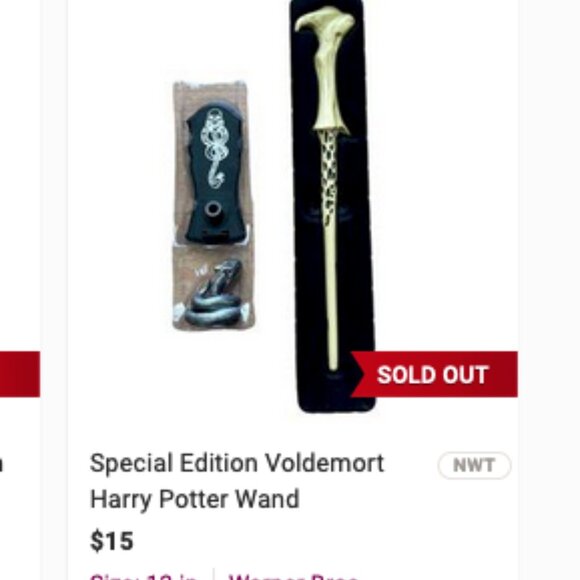This screenshot has height=580, width=580.
Task: Click the partially visible listing card at left
Action: [20, 290]
